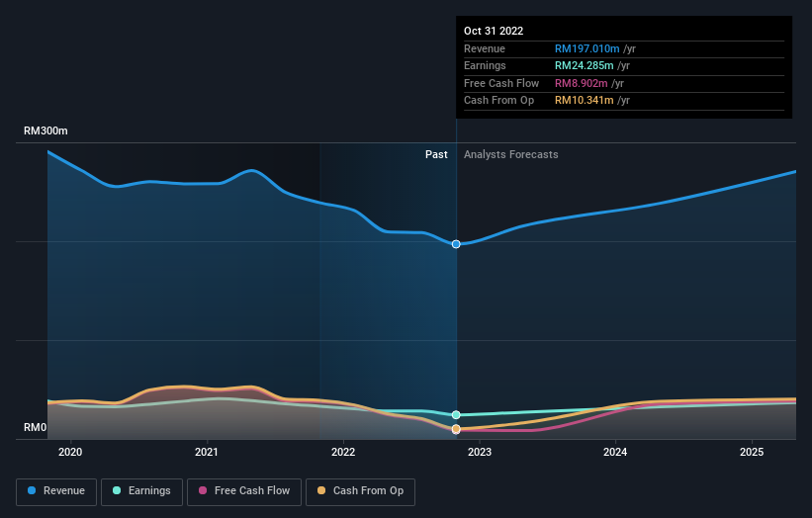Click the 2022 x-axis label
The height and width of the screenshot is (518, 812).
343,453
